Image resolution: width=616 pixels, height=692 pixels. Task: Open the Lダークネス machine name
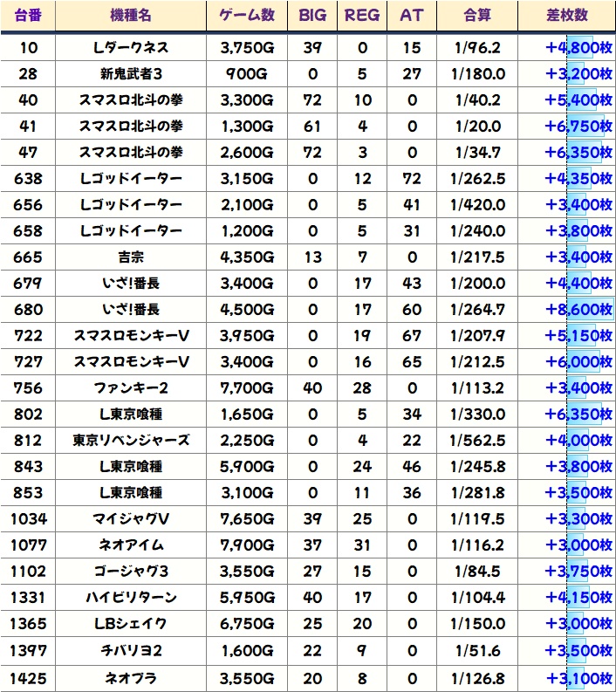point(131,47)
